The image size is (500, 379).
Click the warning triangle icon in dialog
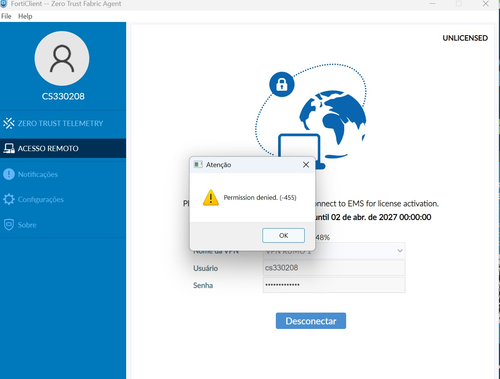211,198
